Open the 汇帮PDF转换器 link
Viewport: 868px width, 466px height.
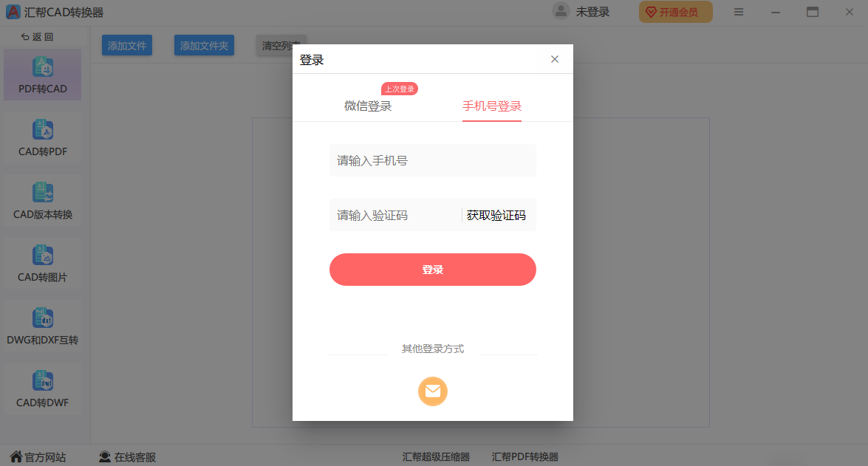click(524, 456)
